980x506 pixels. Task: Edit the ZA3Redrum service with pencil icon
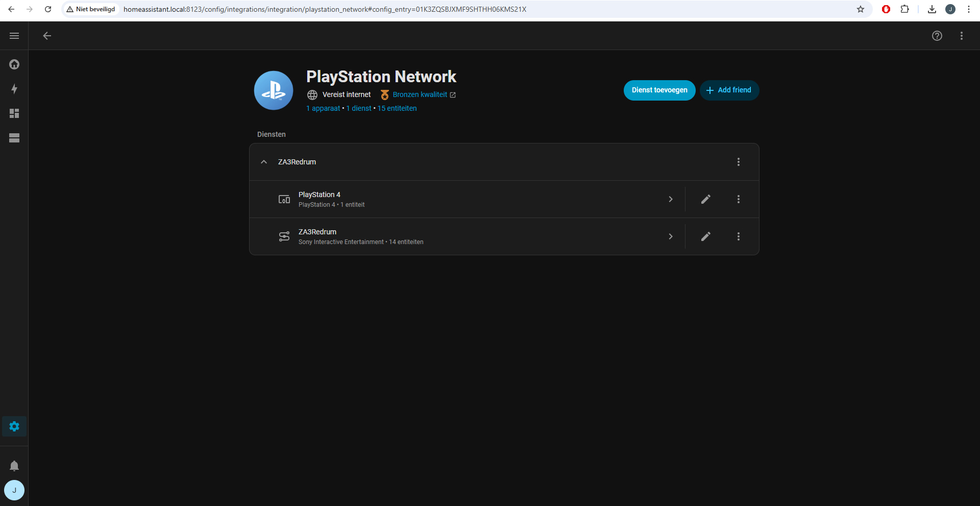705,236
